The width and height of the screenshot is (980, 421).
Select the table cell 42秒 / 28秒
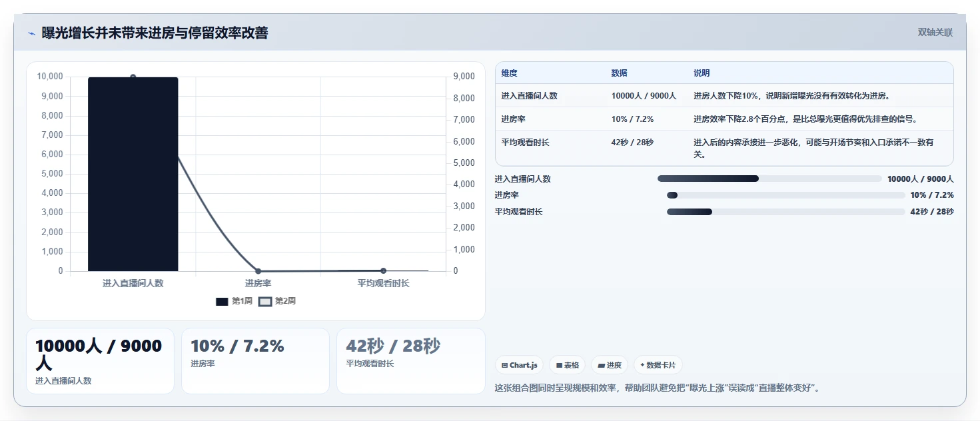(x=632, y=143)
